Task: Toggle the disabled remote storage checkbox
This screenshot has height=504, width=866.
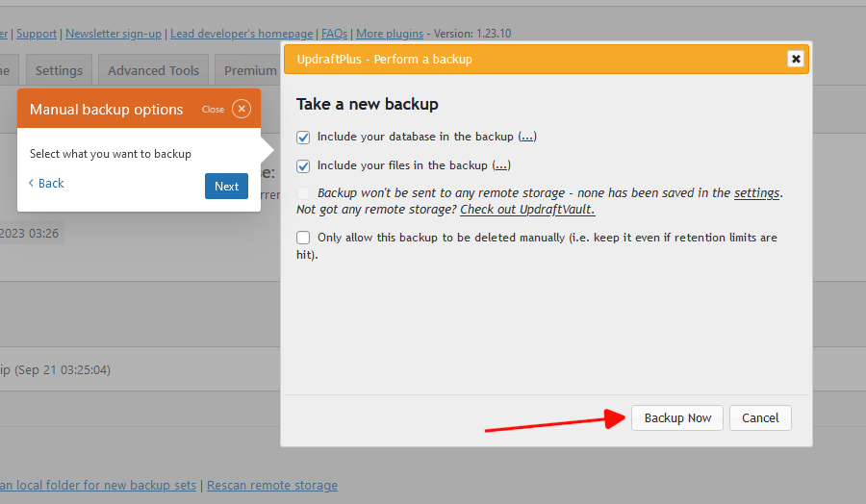Action: [x=303, y=193]
